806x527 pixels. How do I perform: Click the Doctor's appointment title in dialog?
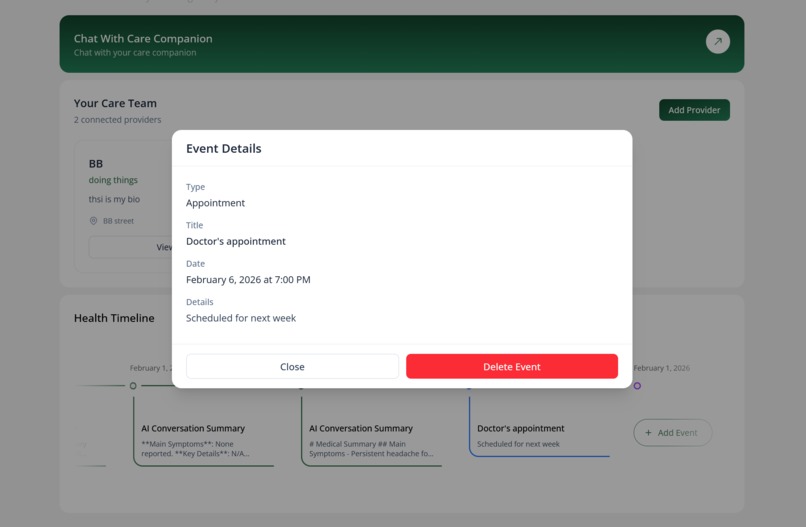coord(236,241)
